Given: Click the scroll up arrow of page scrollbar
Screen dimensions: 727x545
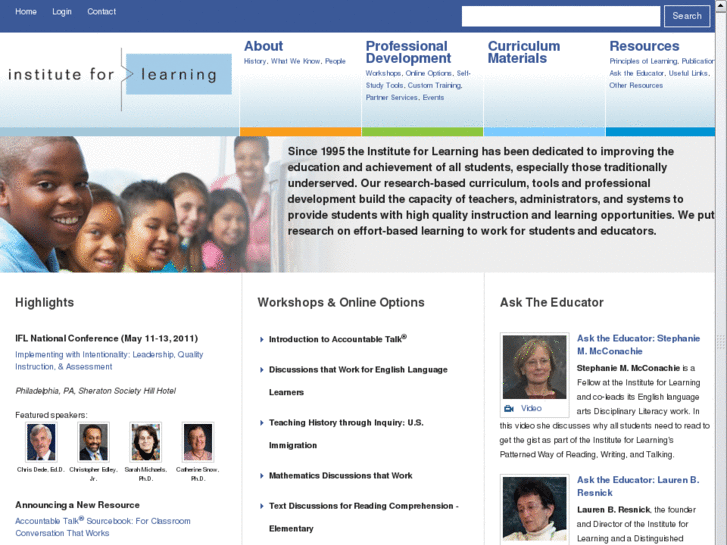Looking at the screenshot, I should coord(721,4).
